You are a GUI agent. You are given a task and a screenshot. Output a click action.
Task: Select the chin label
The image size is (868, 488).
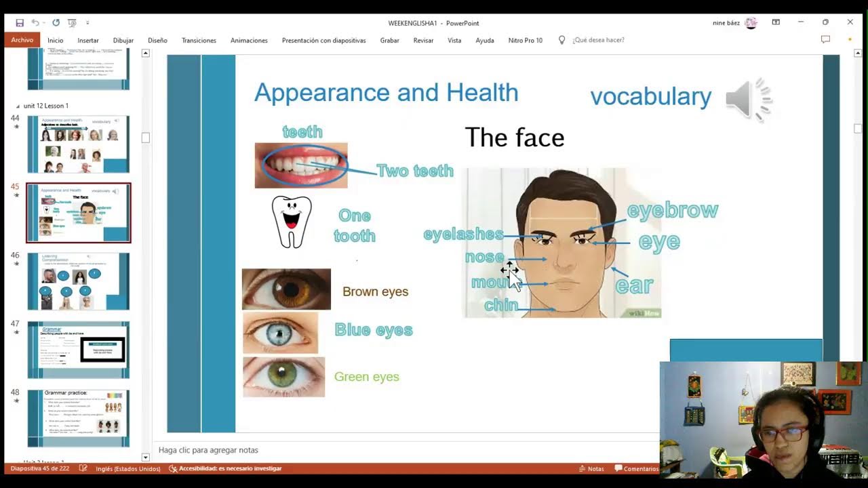(x=501, y=306)
